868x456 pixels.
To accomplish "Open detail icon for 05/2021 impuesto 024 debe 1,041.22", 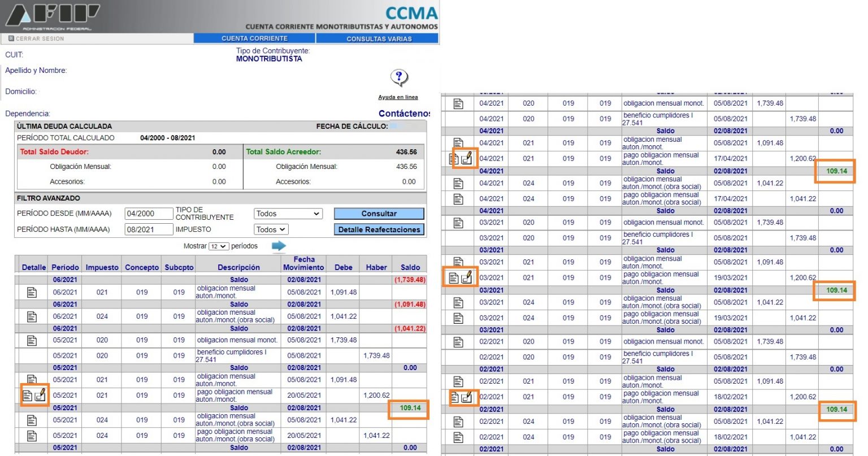I will pos(32,420).
